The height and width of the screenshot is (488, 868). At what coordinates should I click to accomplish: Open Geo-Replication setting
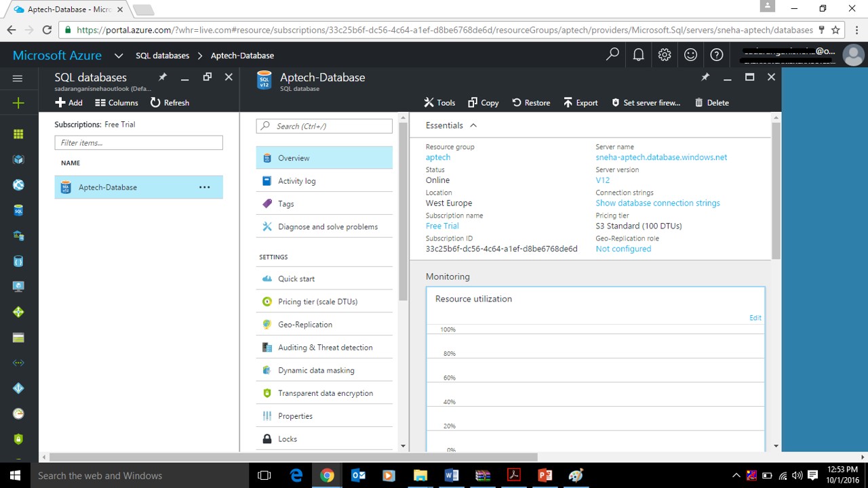click(324, 325)
